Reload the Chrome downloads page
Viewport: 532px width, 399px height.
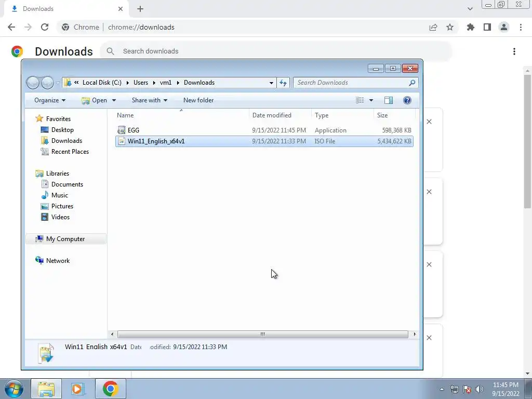(45, 27)
